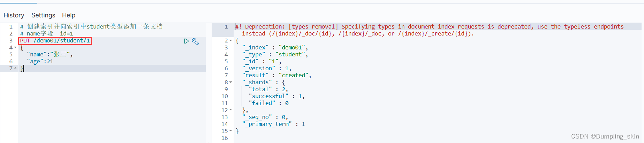Open the Help menu
Screen dimensions: 644x143
69,15
